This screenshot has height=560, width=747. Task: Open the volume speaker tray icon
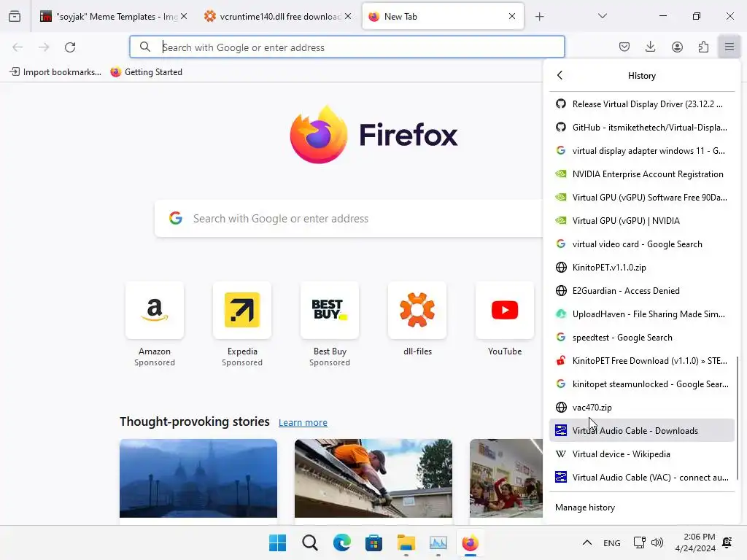point(657,542)
